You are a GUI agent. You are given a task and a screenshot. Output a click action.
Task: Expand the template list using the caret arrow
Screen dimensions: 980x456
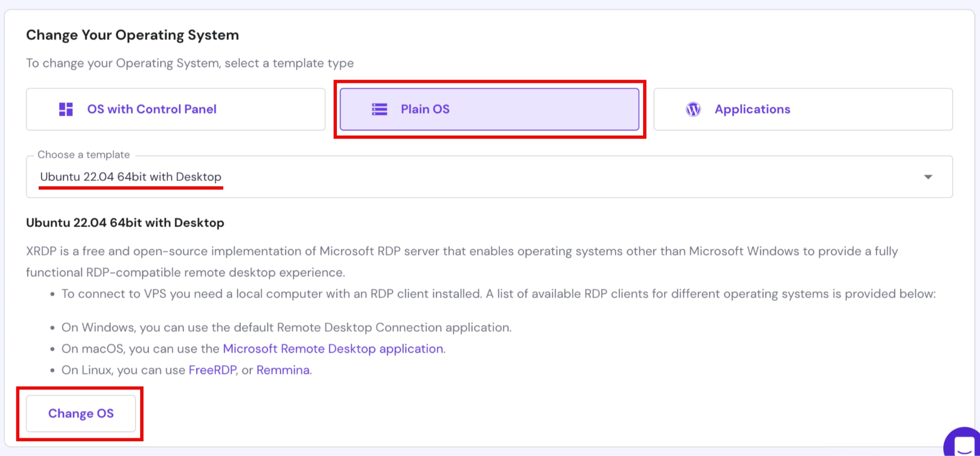pyautogui.click(x=928, y=177)
